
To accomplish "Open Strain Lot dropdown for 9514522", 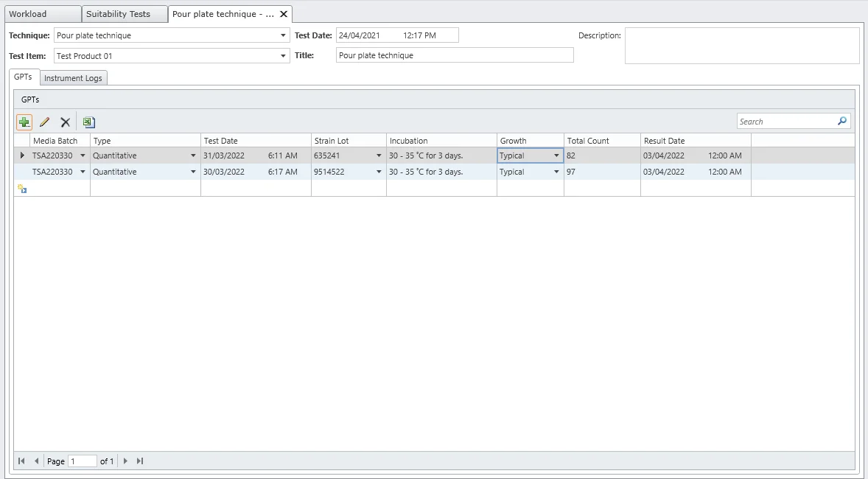I will click(x=379, y=172).
